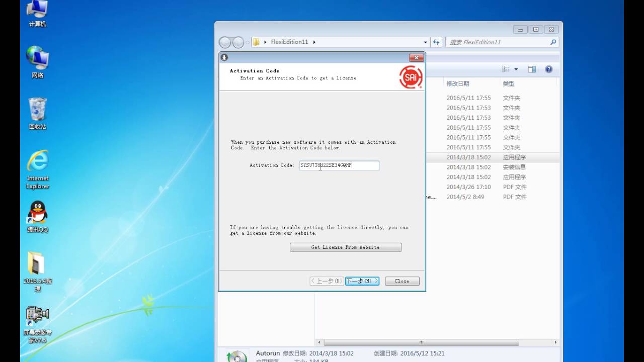This screenshot has width=644, height=362.
Task: Open the view options dropdown arrow in Explorer
Action: [516, 69]
